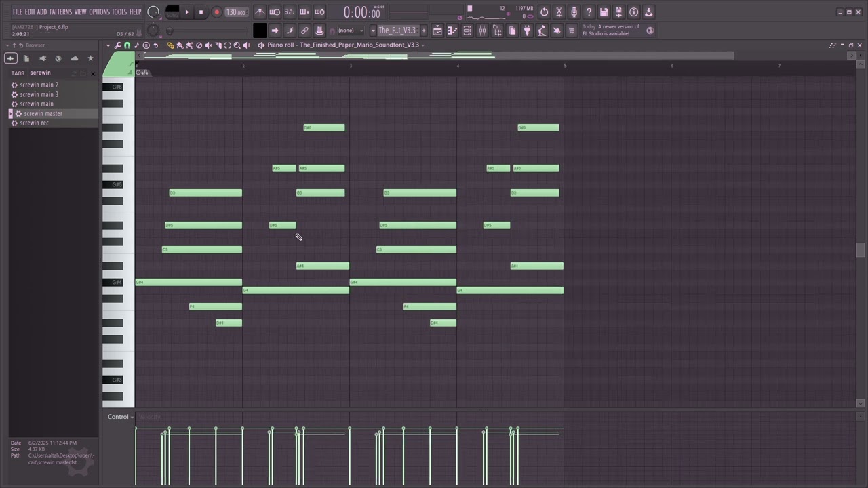Open the Mixer view icon
Screen dimensions: 868x488
pos(482,30)
